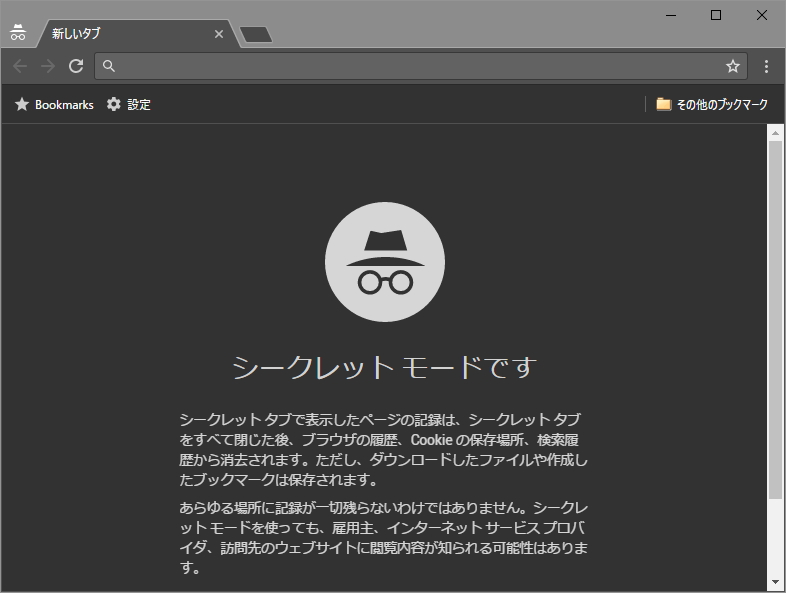Open the Chrome three-dot menu

click(766, 66)
